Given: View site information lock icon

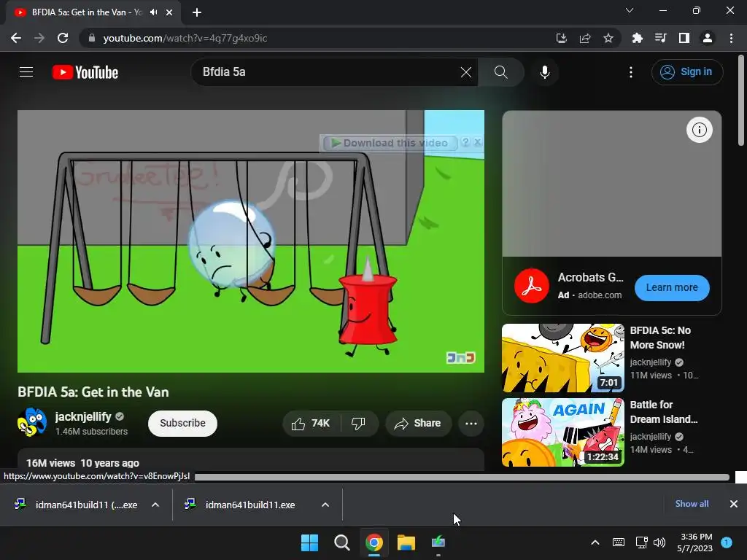Looking at the screenshot, I should pos(92,38).
